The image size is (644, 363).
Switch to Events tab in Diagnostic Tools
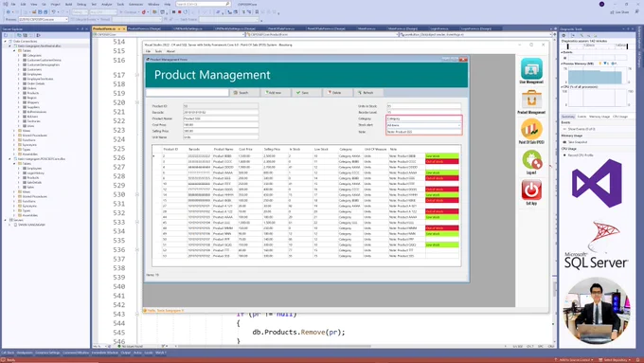pyautogui.click(x=582, y=117)
